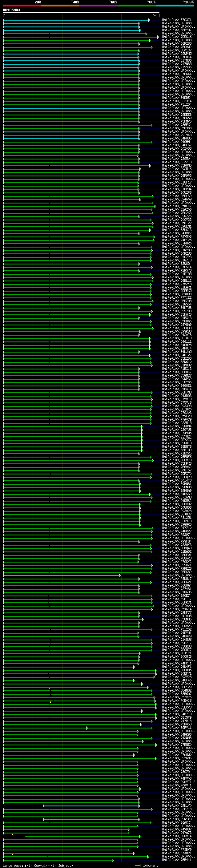The height and width of the screenshot is (868, 197).
Task: Select hit UniRef100_C5KEK7
Action: [x=177, y=206]
